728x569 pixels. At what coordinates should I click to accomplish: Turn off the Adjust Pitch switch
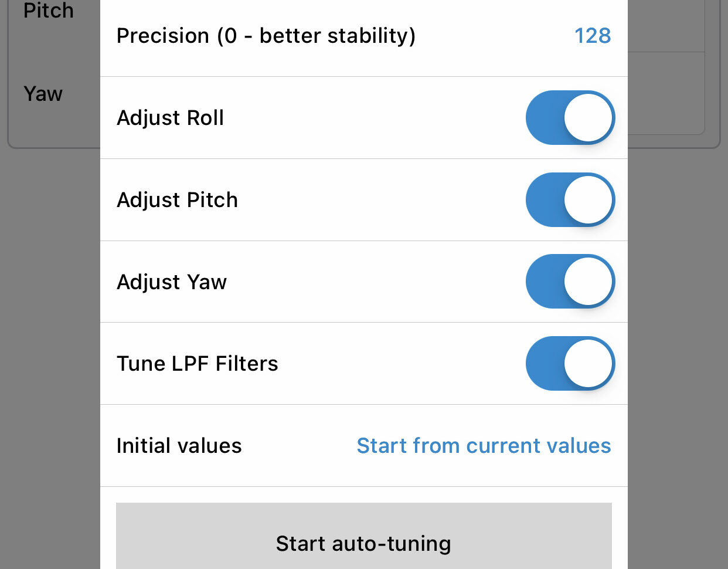point(570,199)
